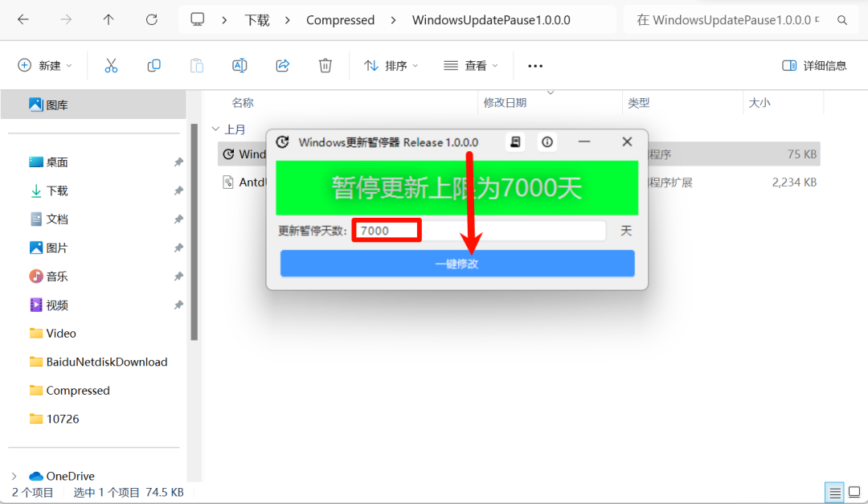868x504 pixels.
Task: Sort by the 修改日期 column header
Action: (x=505, y=102)
